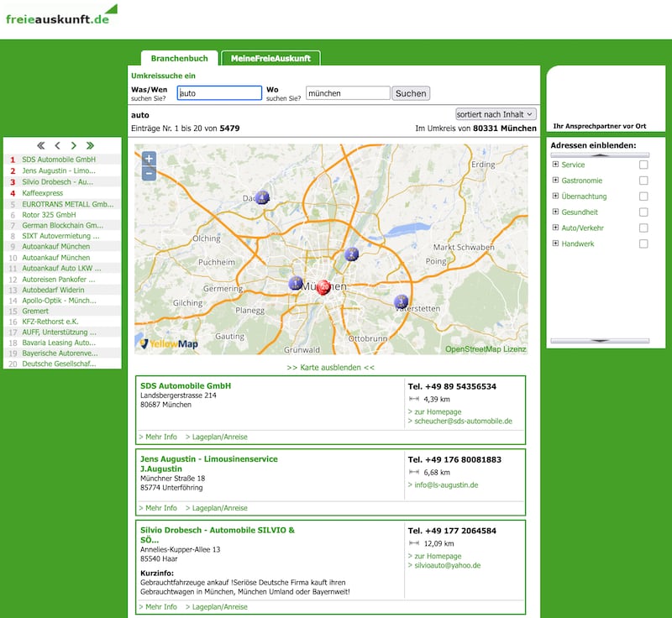Viewport: 672px width, 618px height.
Task: Expand the Service category tree
Action: (555, 165)
